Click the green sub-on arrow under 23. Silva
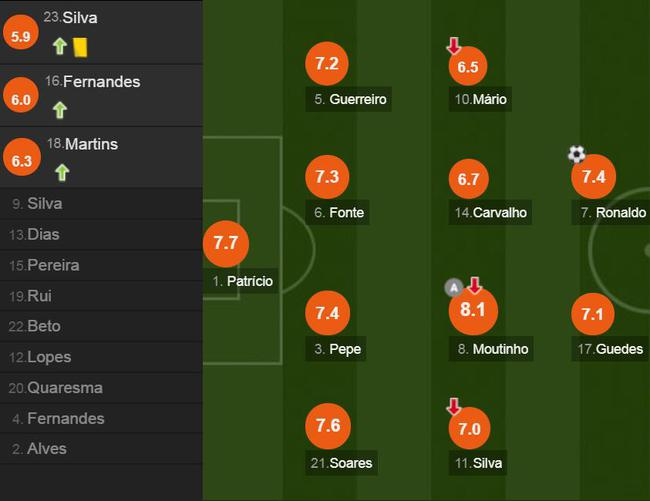650x501 pixels. (x=60, y=46)
